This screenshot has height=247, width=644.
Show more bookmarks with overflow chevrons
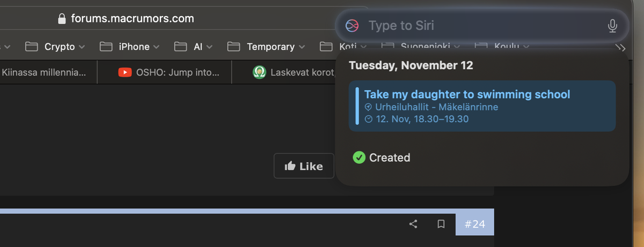(x=621, y=47)
